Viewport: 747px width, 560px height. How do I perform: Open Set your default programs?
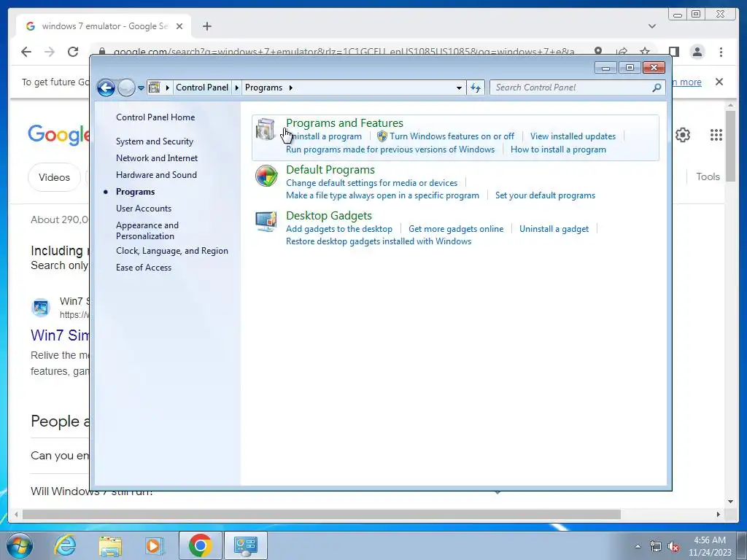545,195
